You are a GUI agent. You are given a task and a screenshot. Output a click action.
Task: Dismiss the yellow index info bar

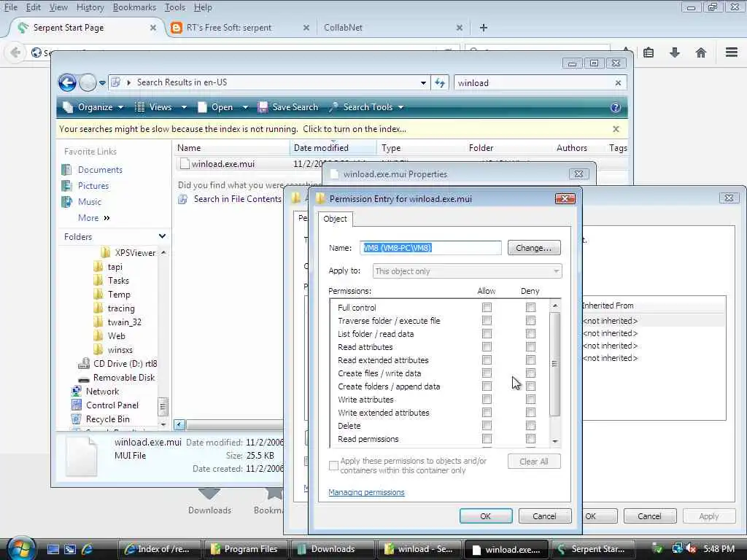coord(616,129)
